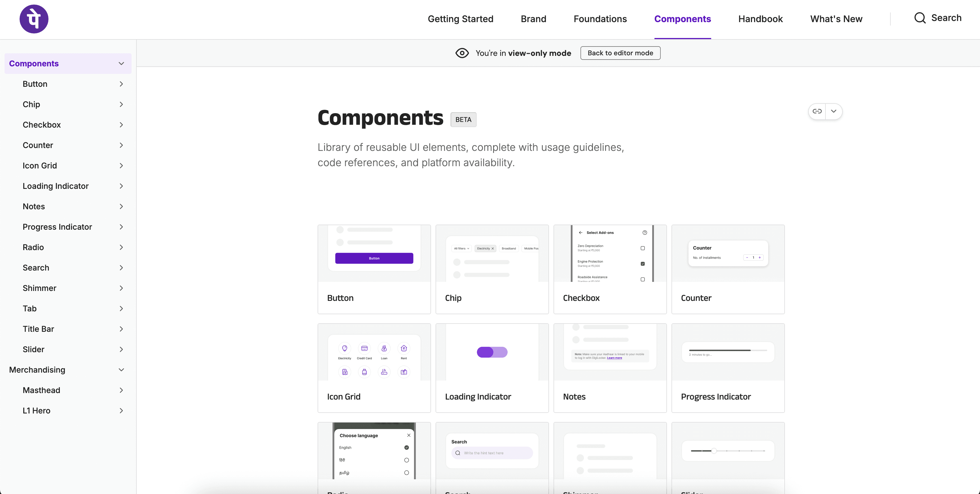Image resolution: width=980 pixels, height=494 pixels.
Task: Click the eye view-only mode icon
Action: pos(462,53)
